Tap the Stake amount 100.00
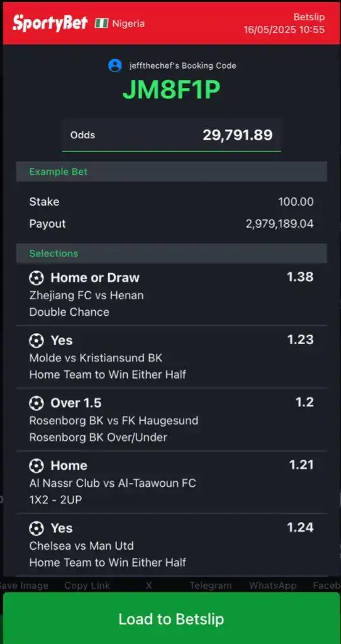341x644 pixels. 296,202
